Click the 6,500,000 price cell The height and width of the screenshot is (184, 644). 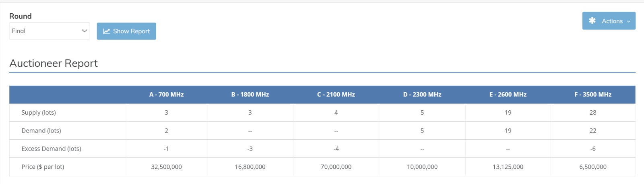point(592,167)
